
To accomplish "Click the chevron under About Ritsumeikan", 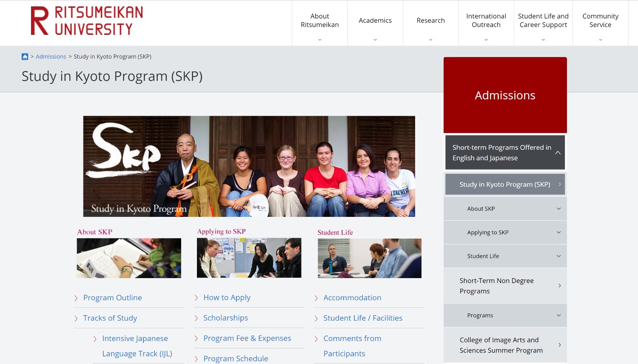I will coord(320,40).
